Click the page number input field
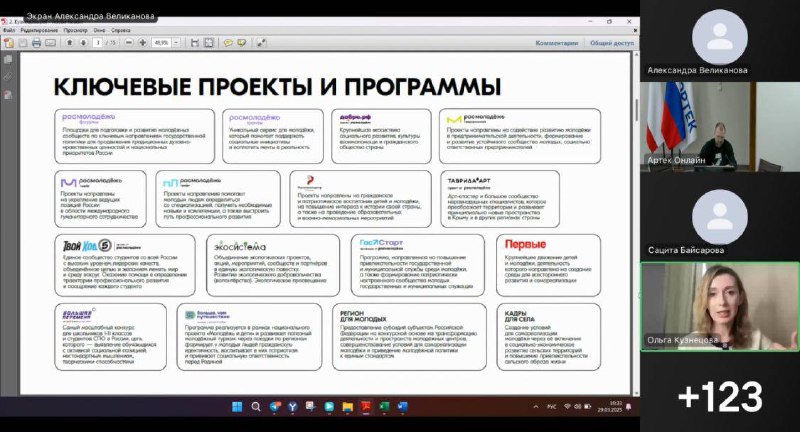Viewport: 800px width, 432px height. pyautogui.click(x=97, y=43)
